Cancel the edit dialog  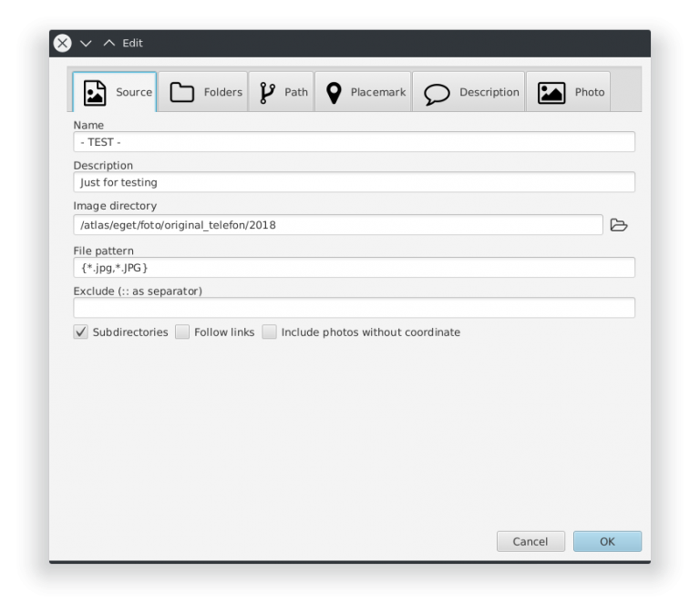(x=530, y=542)
